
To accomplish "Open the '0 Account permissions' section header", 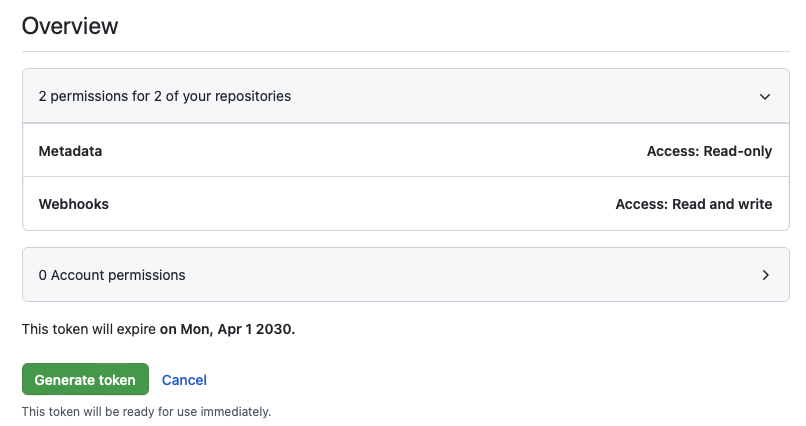I will point(112,275).
